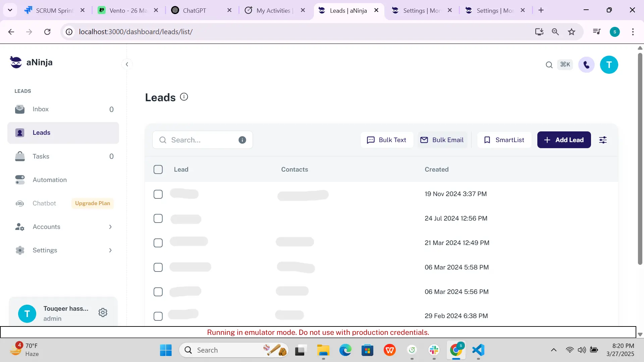Open Slack from the Windows taskbar
The height and width of the screenshot is (362, 644).
coord(434,350)
